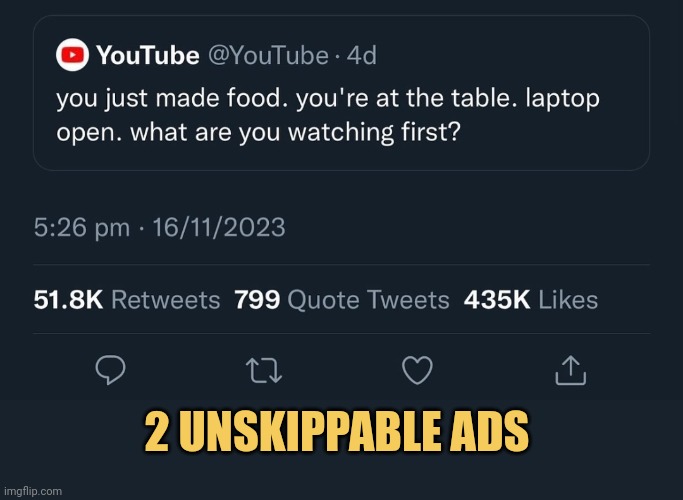Open the @YouTube handle link
The width and height of the screenshot is (683, 500).
click(268, 55)
